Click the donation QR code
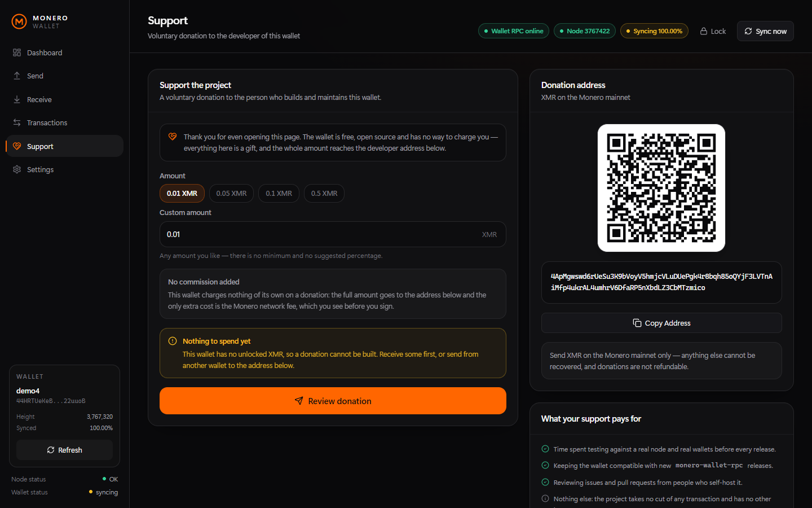Image resolution: width=812 pixels, height=508 pixels. tap(661, 188)
